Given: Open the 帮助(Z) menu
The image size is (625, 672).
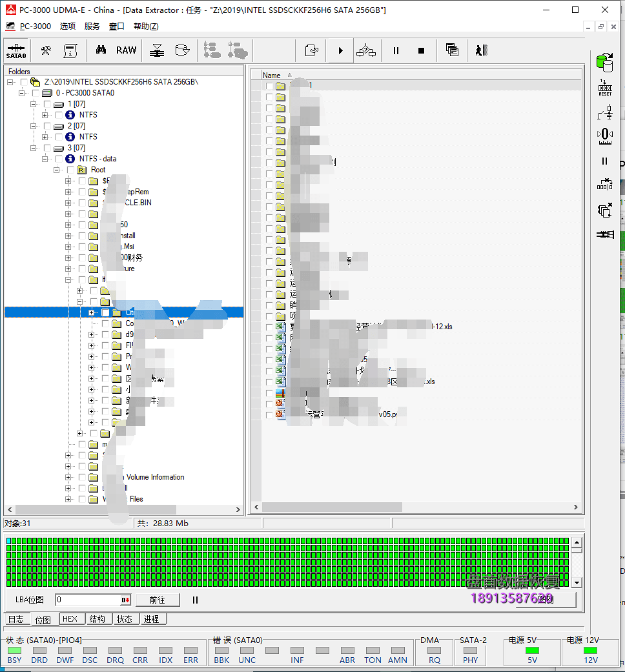Looking at the screenshot, I should coord(146,26).
